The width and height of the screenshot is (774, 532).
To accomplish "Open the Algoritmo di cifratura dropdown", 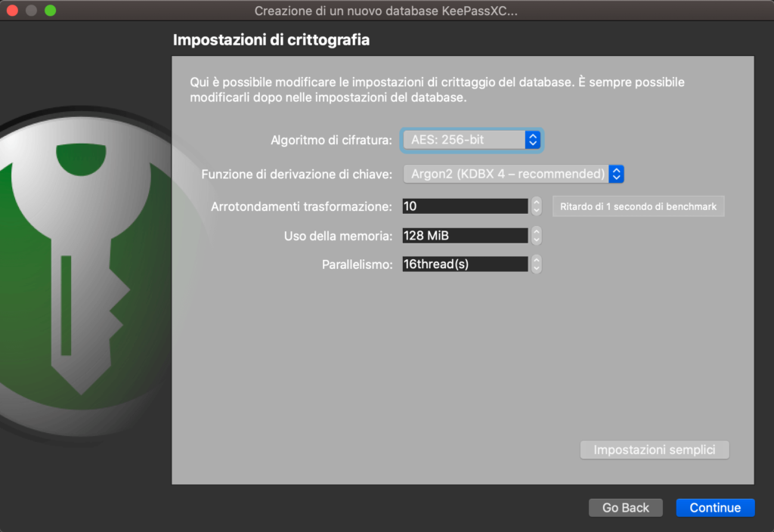I will tap(472, 140).
